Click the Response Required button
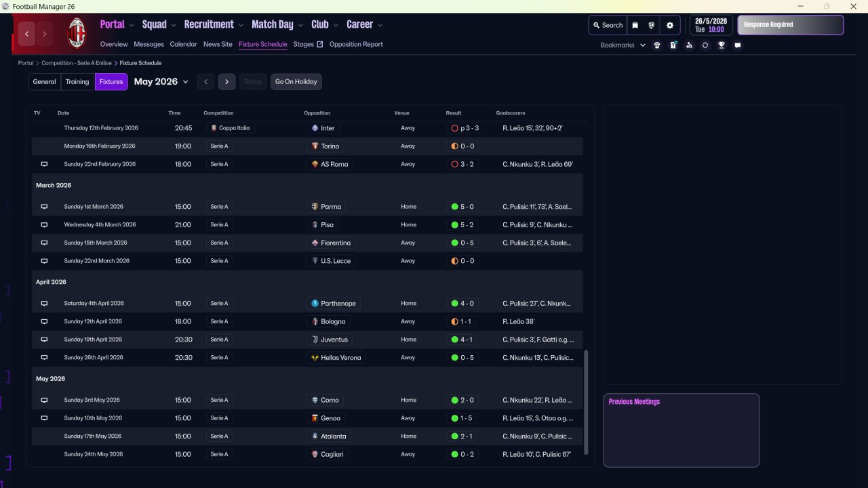868x488 pixels. point(791,25)
